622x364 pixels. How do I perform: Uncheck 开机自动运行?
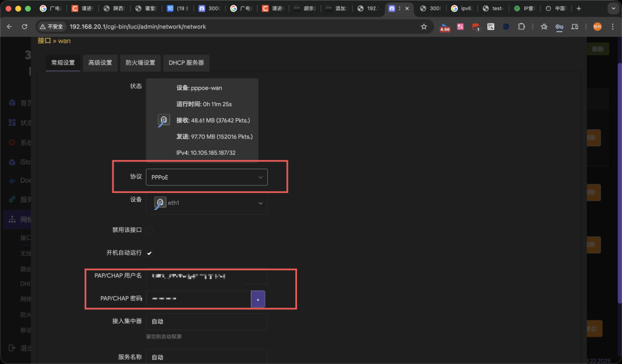point(149,252)
